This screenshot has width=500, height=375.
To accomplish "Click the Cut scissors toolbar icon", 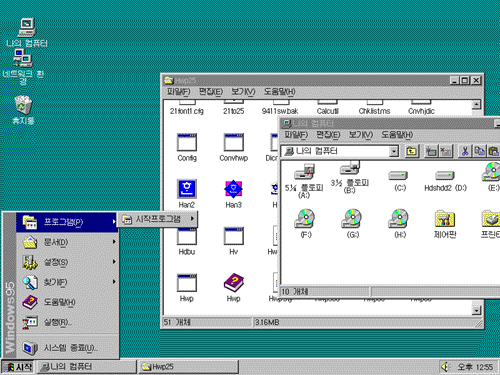I will coord(465,151).
